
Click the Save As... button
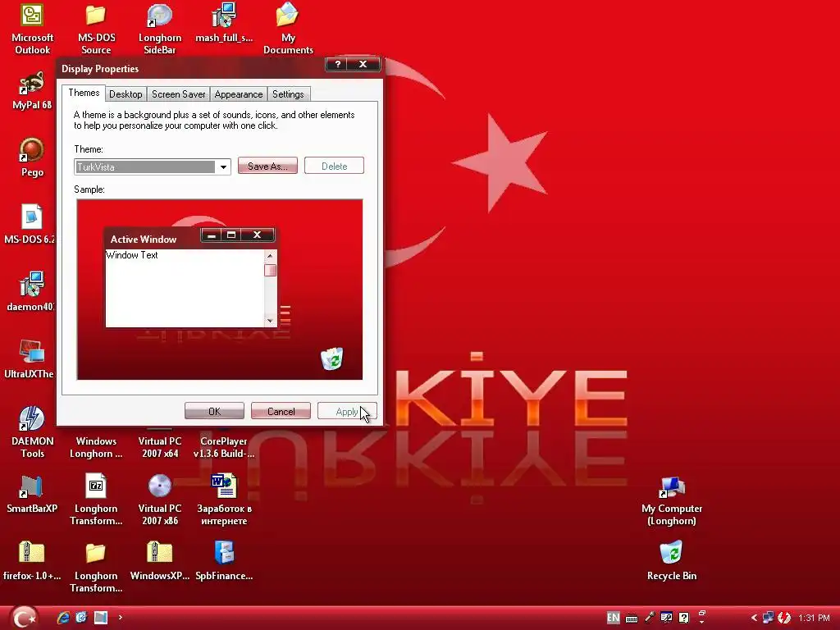(x=267, y=166)
